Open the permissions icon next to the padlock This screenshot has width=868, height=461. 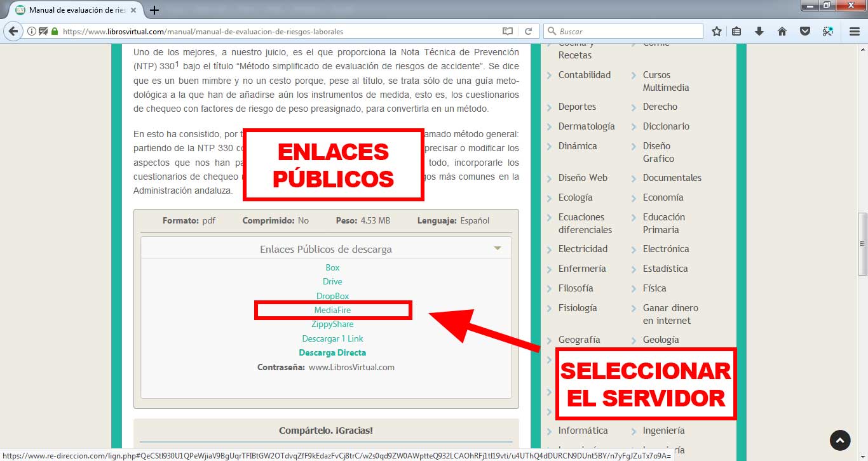click(x=43, y=31)
